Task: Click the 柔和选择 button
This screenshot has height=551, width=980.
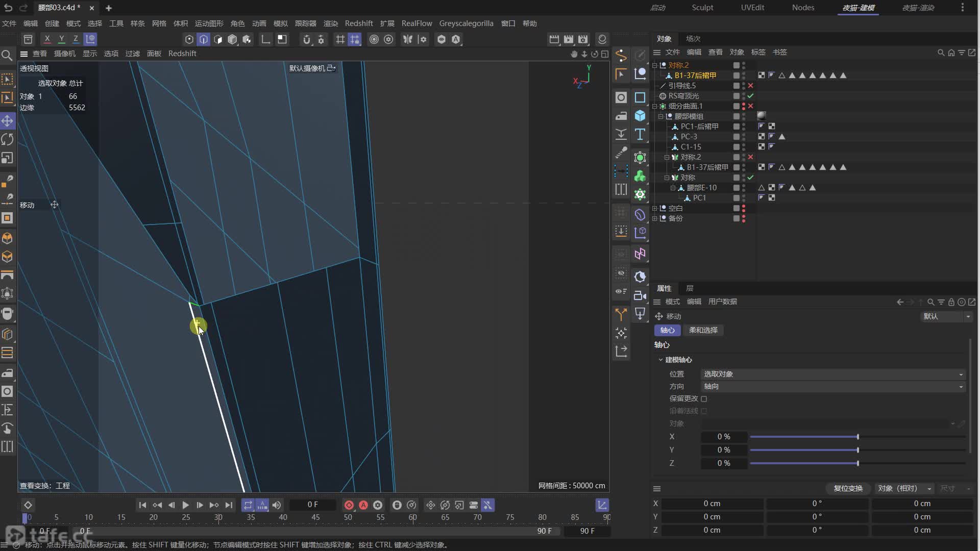Action: coord(703,330)
